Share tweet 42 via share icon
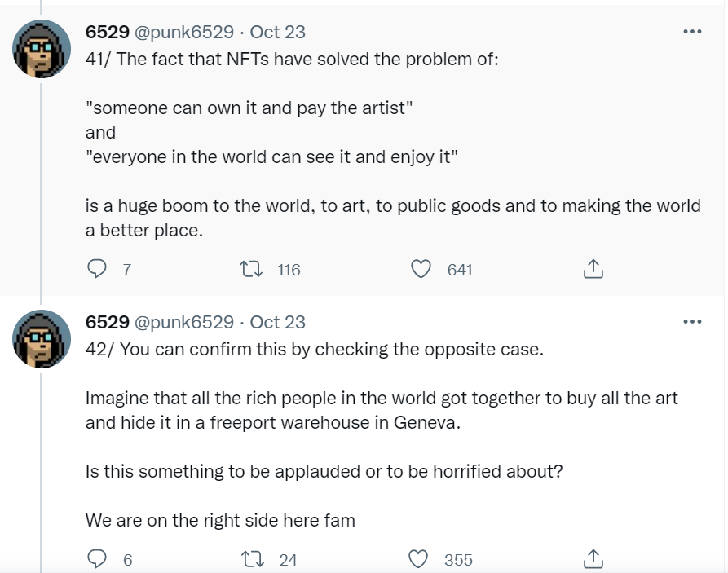This screenshot has width=728, height=573. pos(593,559)
